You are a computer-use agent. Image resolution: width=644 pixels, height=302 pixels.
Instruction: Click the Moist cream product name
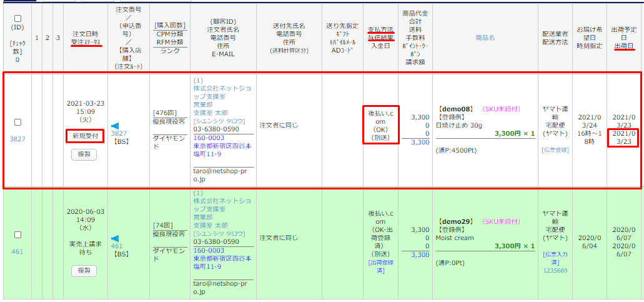455,238
